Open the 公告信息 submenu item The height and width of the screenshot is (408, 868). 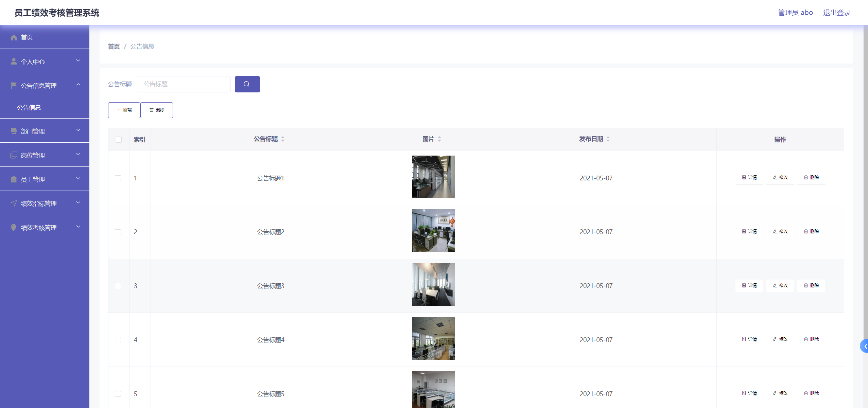[29, 107]
